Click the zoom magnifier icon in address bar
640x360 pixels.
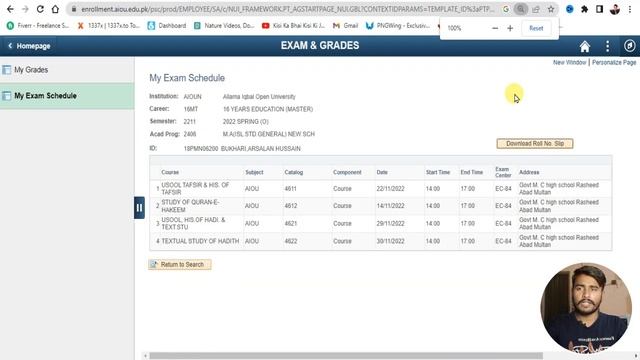tap(520, 9)
